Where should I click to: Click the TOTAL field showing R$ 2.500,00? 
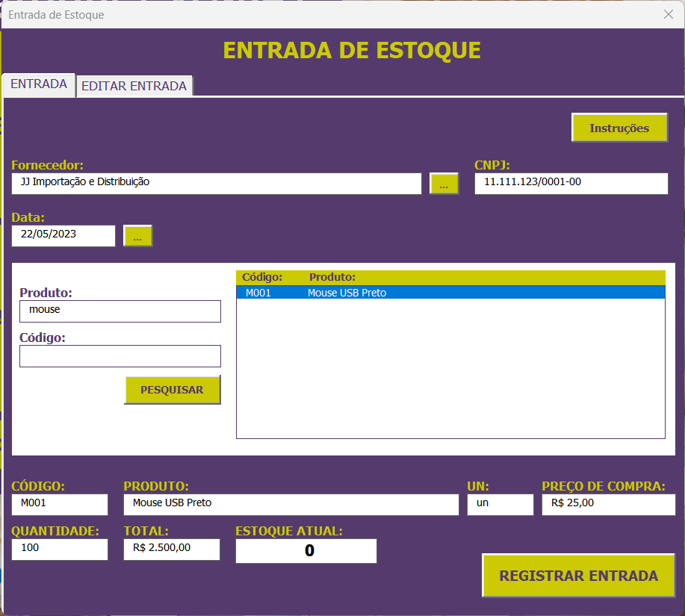click(172, 550)
